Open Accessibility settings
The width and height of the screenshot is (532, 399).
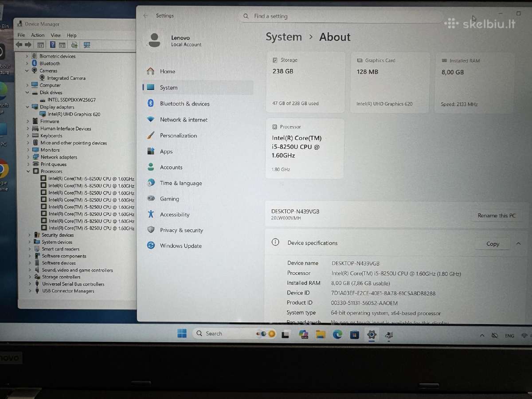point(175,215)
